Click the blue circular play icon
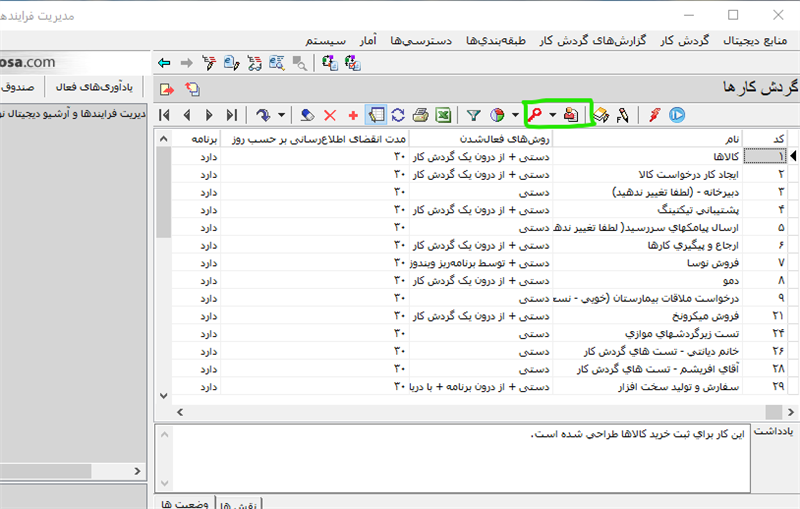 (677, 115)
